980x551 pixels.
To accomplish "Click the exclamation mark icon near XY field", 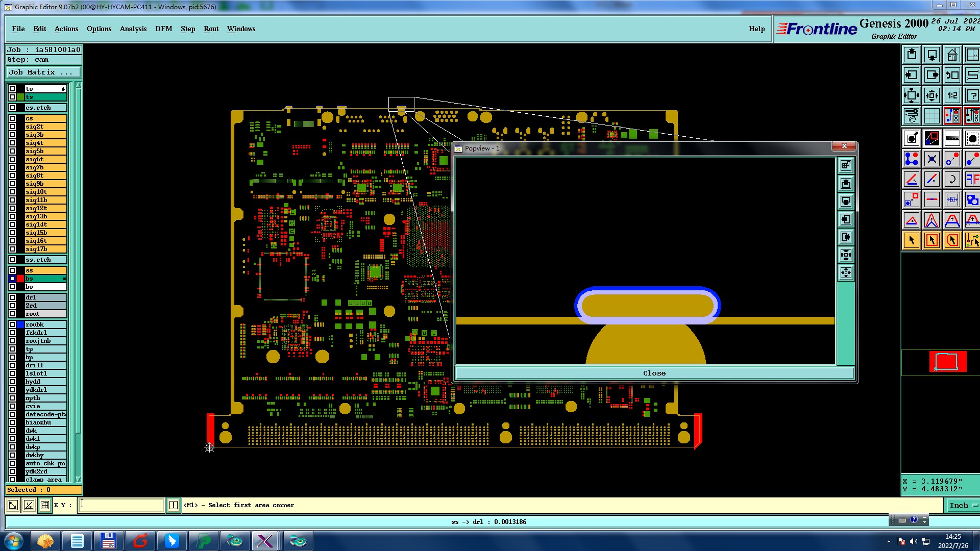I will tap(174, 505).
